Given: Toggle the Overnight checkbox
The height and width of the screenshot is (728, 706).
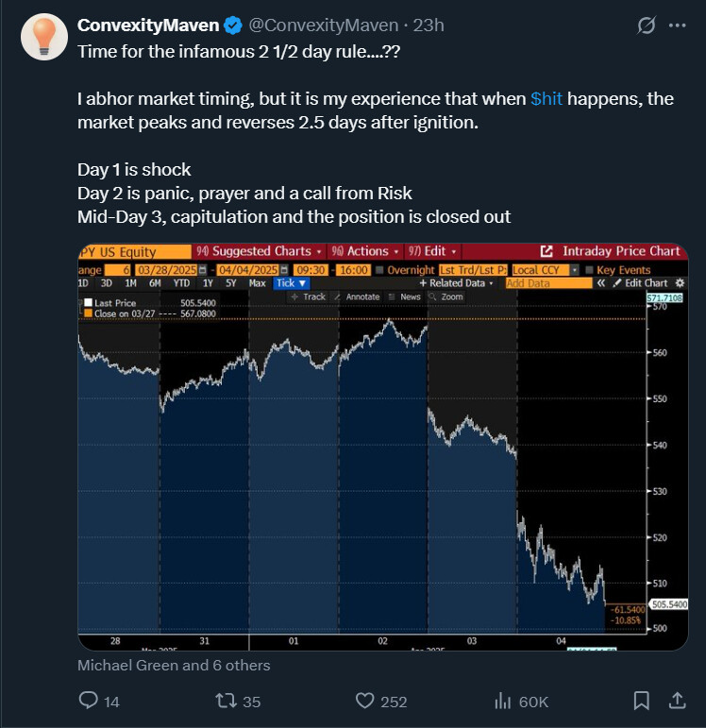Looking at the screenshot, I should [380, 270].
